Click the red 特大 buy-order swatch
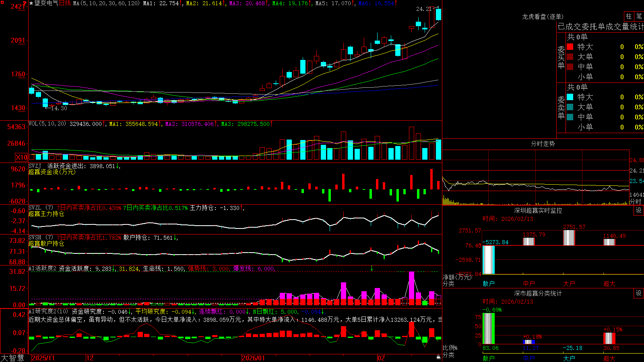 tap(570, 47)
